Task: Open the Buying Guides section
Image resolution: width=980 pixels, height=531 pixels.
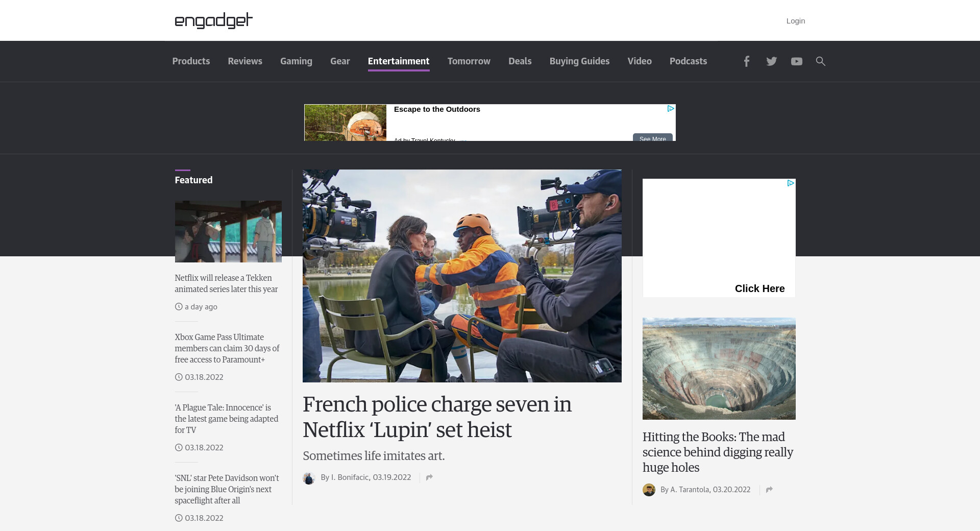Action: pos(579,61)
